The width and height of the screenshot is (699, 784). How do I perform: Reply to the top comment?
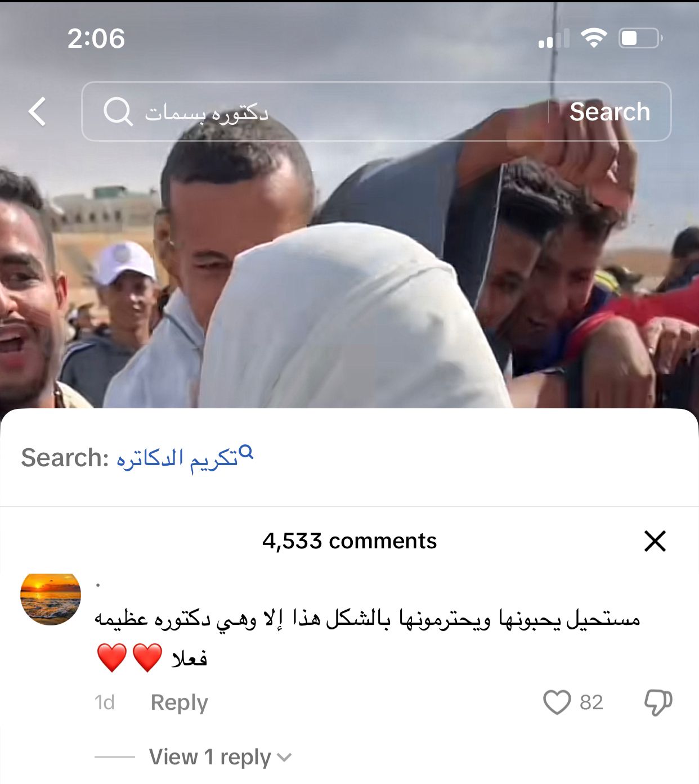click(x=180, y=702)
